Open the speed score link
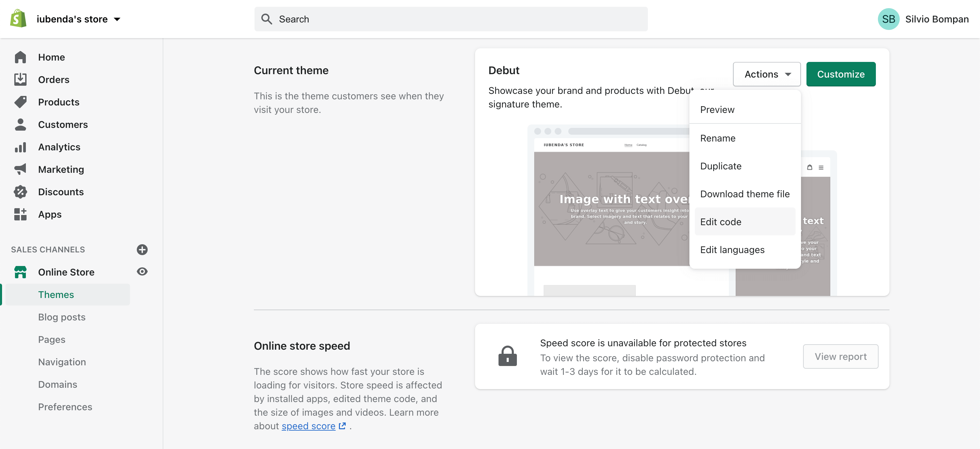 coord(309,426)
